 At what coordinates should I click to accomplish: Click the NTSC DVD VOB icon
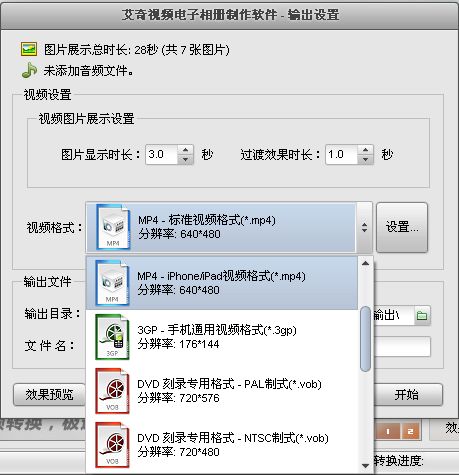pos(112,445)
